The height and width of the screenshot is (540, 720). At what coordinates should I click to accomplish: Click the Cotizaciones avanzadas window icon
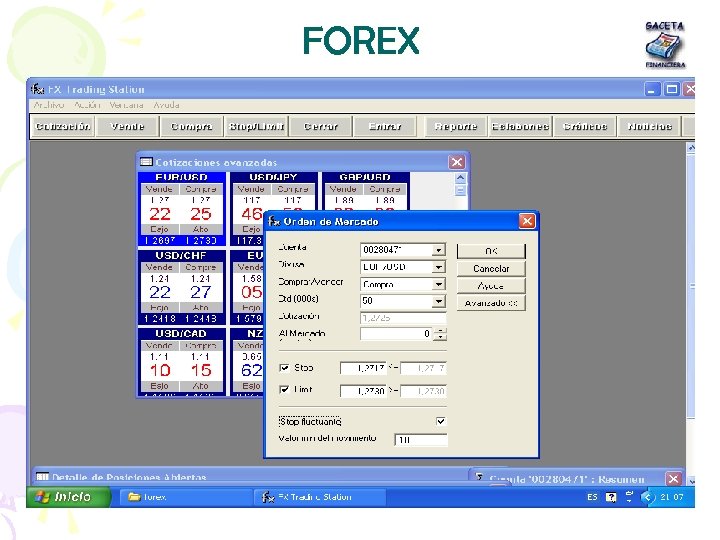pos(146,162)
